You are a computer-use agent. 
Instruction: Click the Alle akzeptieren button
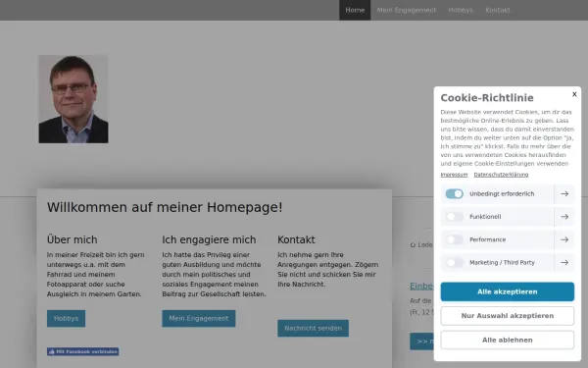pyautogui.click(x=507, y=291)
